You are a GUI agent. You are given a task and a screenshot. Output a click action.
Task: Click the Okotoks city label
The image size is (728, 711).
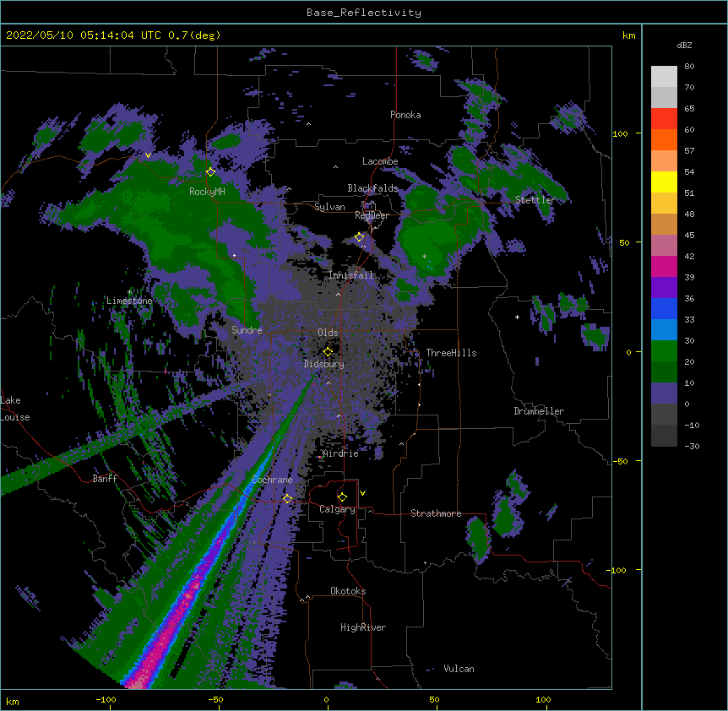pos(348,591)
